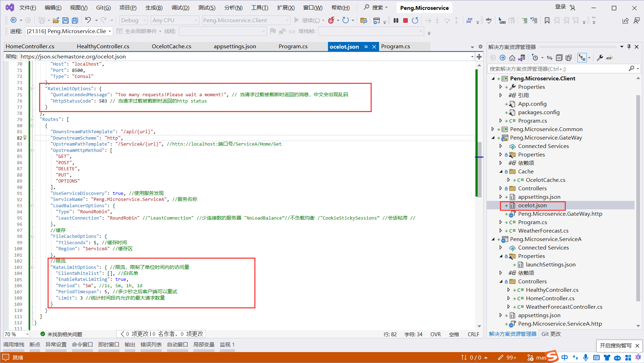Open the 输出 output window tab
Screen dimensions: 644x363
pyautogui.click(x=130, y=345)
